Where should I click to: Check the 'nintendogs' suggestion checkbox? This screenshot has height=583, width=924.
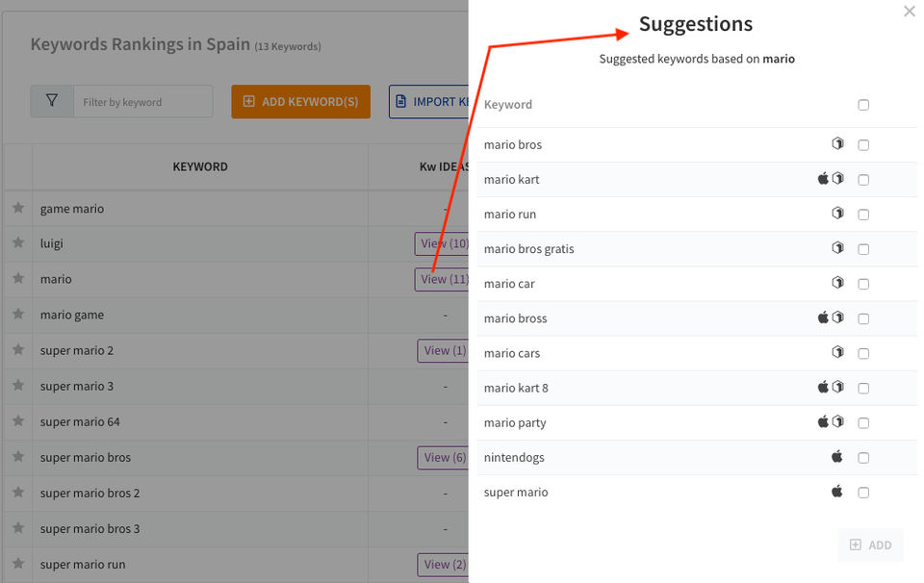tap(863, 457)
